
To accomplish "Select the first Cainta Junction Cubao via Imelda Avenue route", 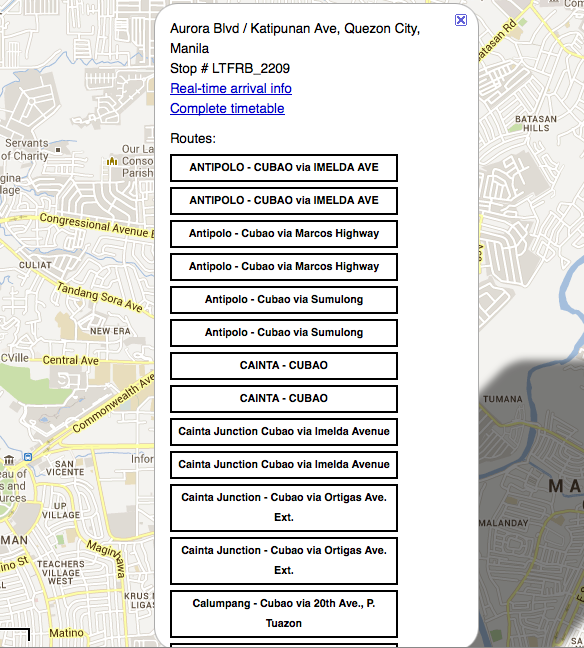I will 284,432.
